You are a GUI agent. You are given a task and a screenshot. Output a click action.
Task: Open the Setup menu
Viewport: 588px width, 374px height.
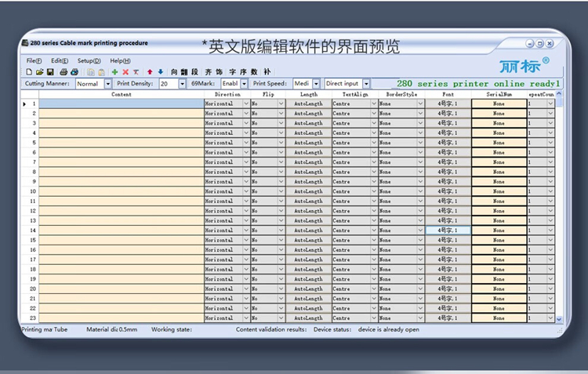tap(89, 60)
